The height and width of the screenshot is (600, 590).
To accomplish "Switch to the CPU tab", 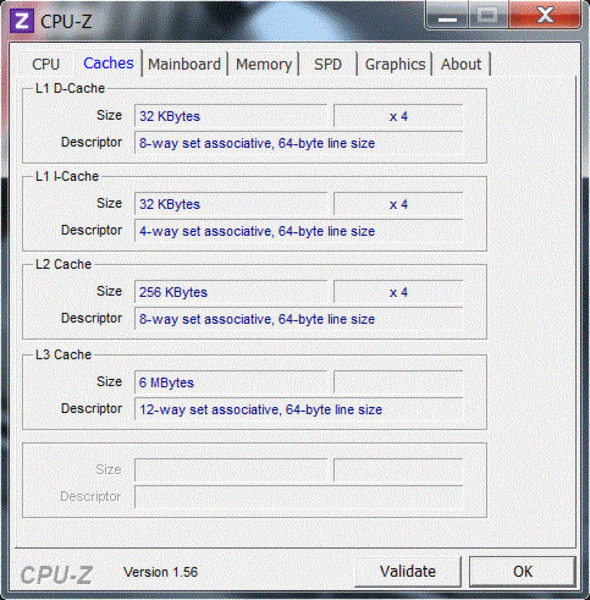I will (46, 64).
